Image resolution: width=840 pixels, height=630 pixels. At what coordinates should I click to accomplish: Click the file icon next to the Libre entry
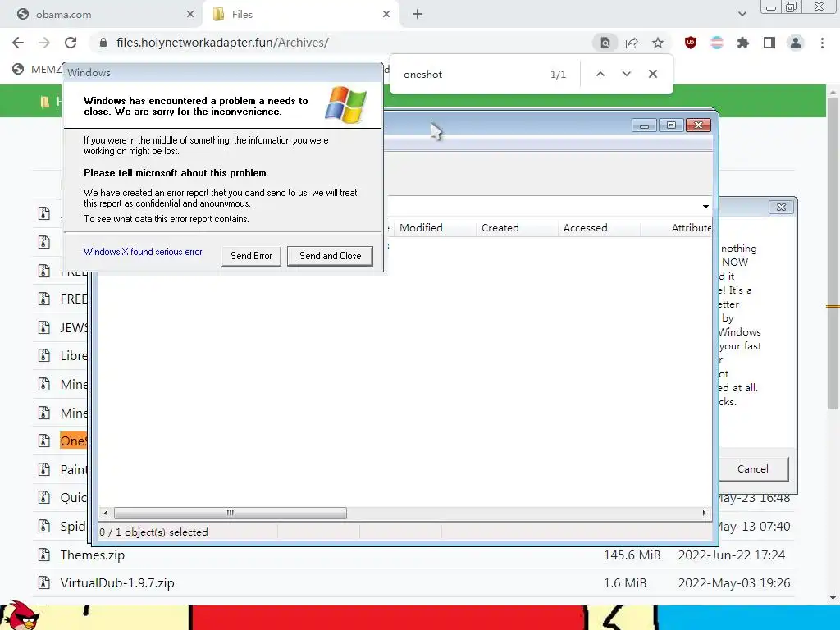44,355
